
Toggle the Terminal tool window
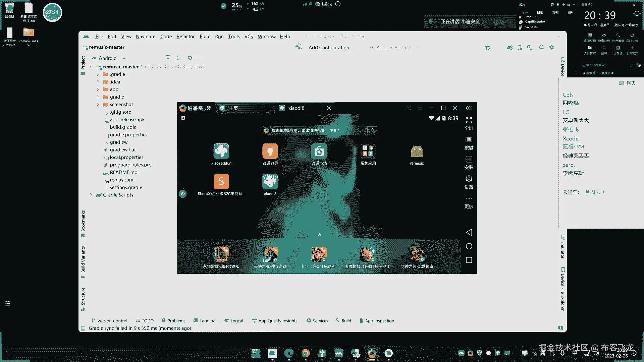(x=205, y=321)
